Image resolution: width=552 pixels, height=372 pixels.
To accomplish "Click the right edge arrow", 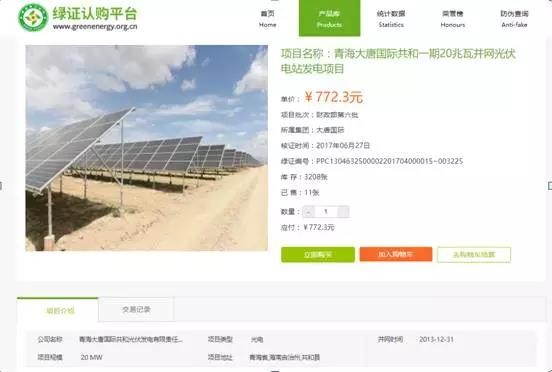I will click(x=550, y=185).
